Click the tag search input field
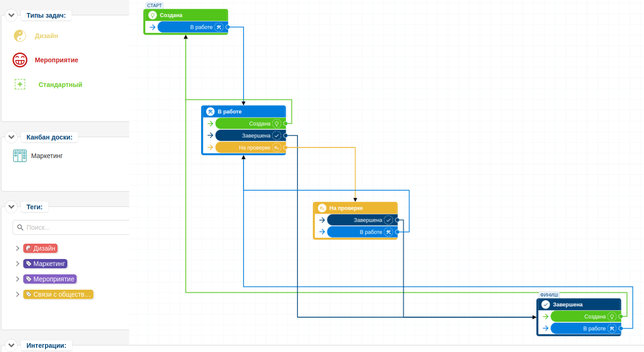The height and width of the screenshot is (352, 644). pyautogui.click(x=74, y=227)
